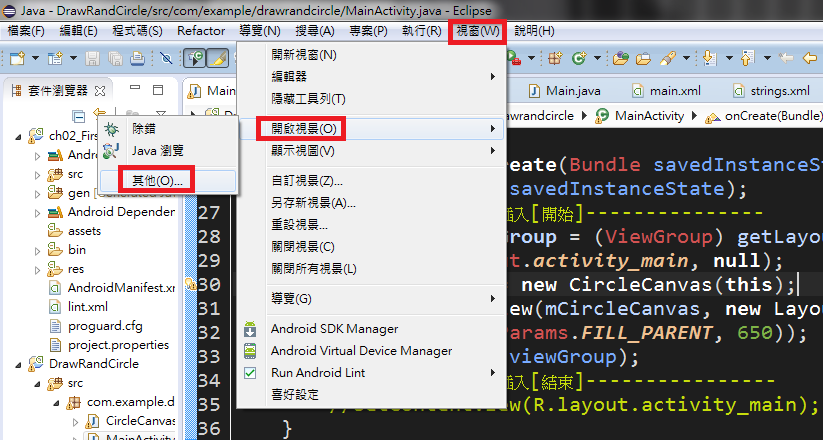Expand the src folder under ch02 project
The width and height of the screenshot is (823, 440).
pyautogui.click(x=37, y=175)
